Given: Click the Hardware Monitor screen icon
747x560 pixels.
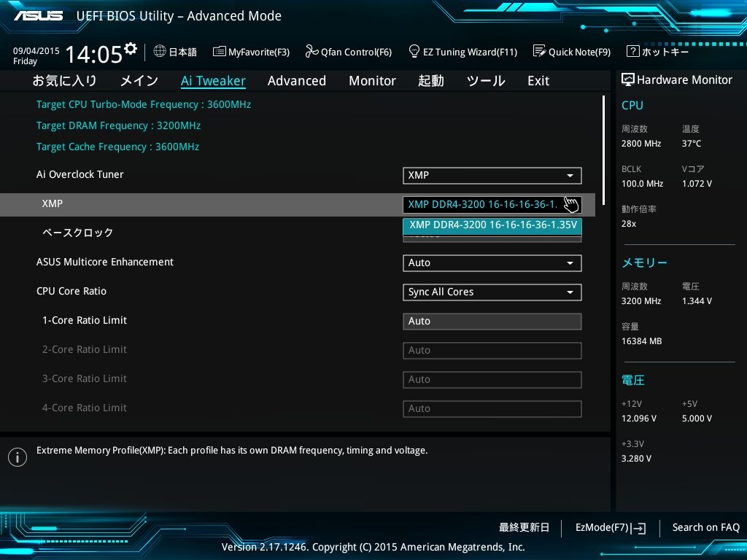Looking at the screenshot, I should 628,79.
